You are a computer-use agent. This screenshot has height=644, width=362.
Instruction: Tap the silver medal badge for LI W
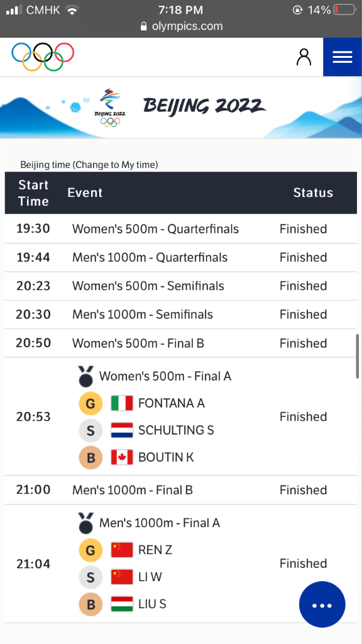click(x=90, y=577)
